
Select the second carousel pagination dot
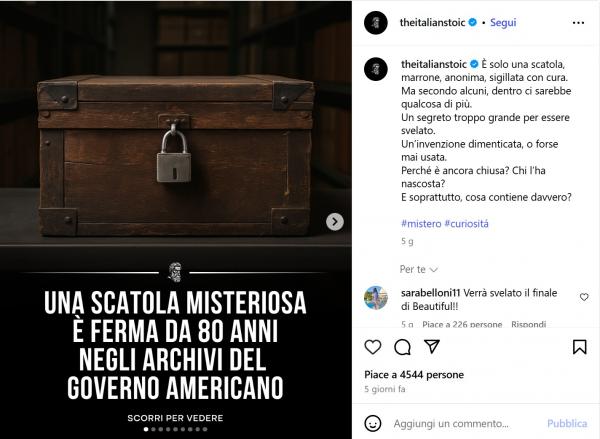[x=153, y=429]
